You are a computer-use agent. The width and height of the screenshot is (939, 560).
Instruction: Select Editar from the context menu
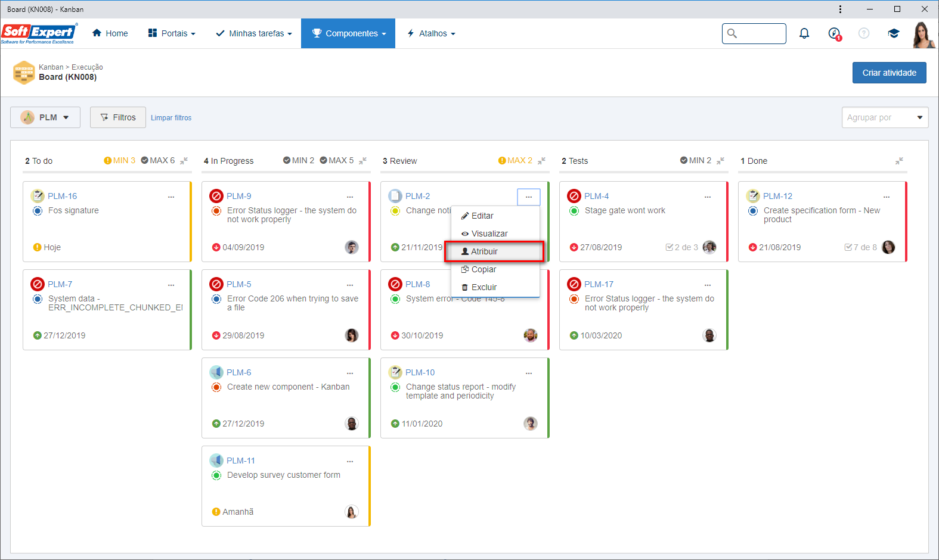[495, 216]
